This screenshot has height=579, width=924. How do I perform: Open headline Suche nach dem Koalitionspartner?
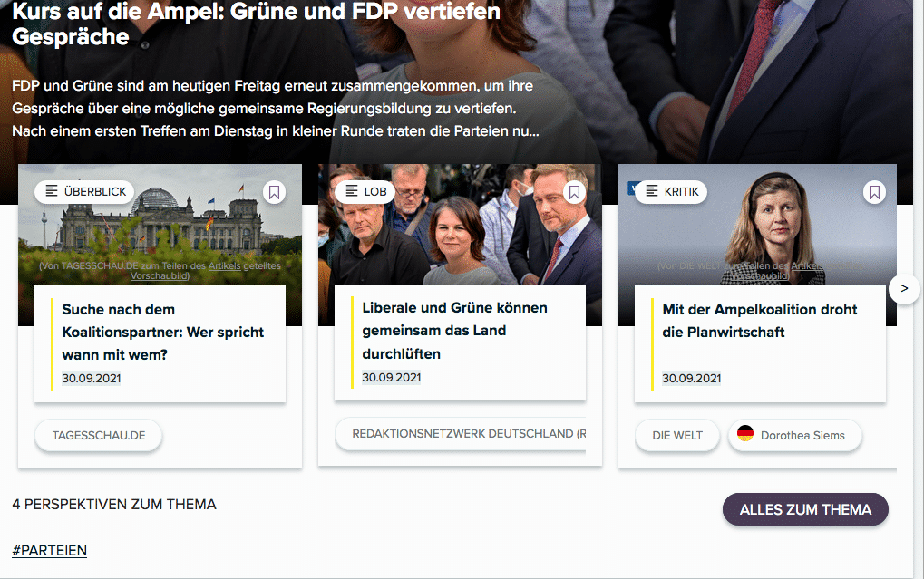pyautogui.click(x=162, y=332)
